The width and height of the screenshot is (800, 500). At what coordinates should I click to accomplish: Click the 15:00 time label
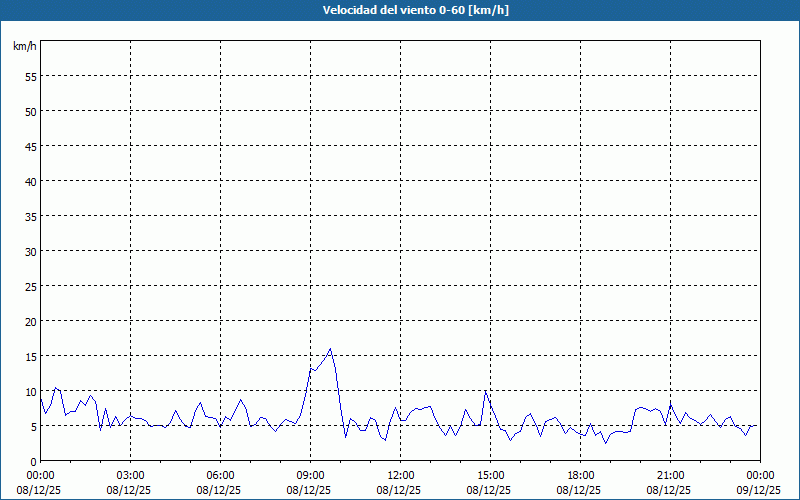point(490,475)
